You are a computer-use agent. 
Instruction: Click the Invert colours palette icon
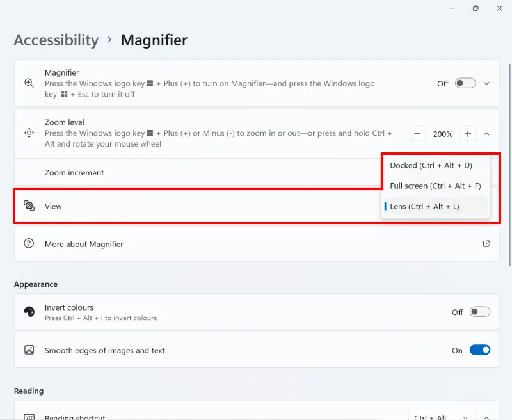pos(29,312)
